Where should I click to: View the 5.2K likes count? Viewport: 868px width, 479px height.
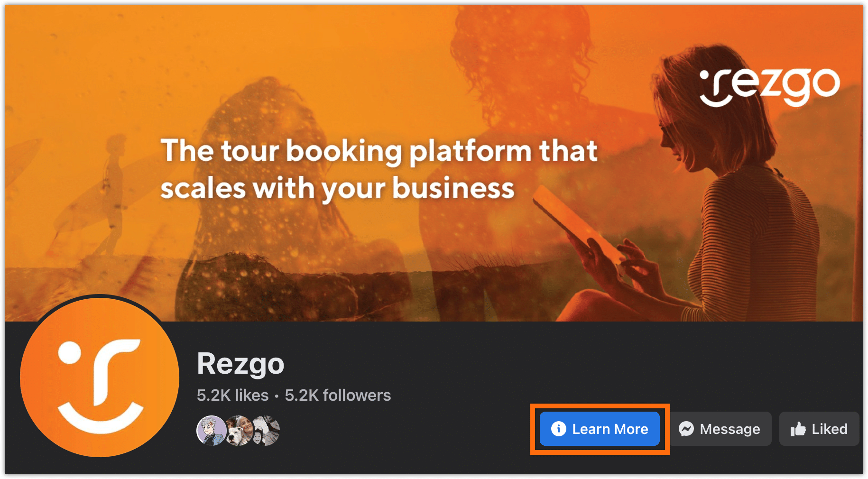click(x=233, y=395)
